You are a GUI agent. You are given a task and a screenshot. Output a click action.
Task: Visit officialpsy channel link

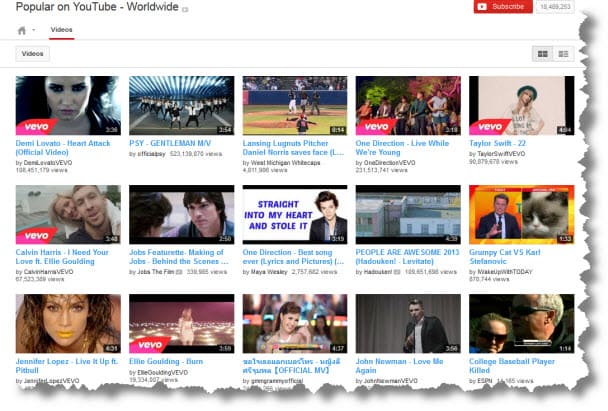click(151, 154)
